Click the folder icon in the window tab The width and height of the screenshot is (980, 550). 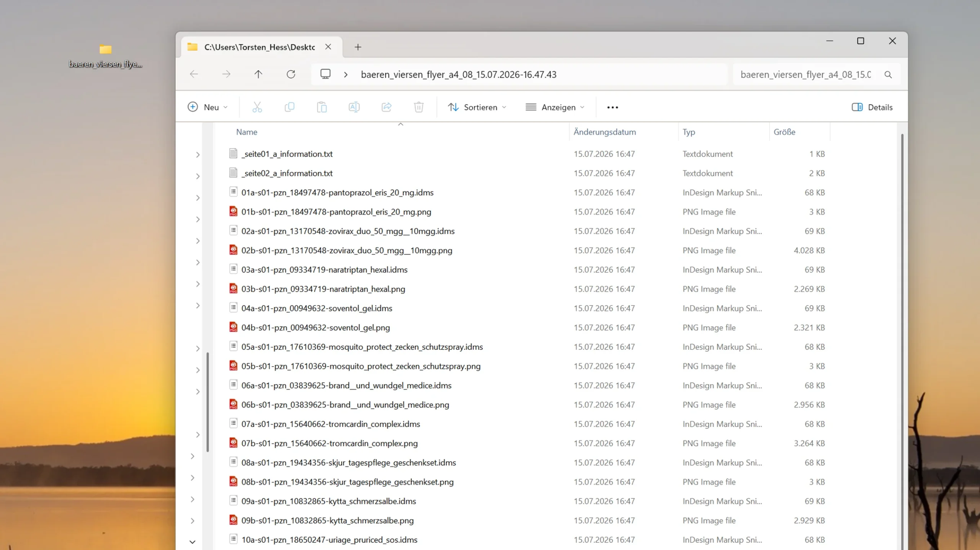(193, 47)
